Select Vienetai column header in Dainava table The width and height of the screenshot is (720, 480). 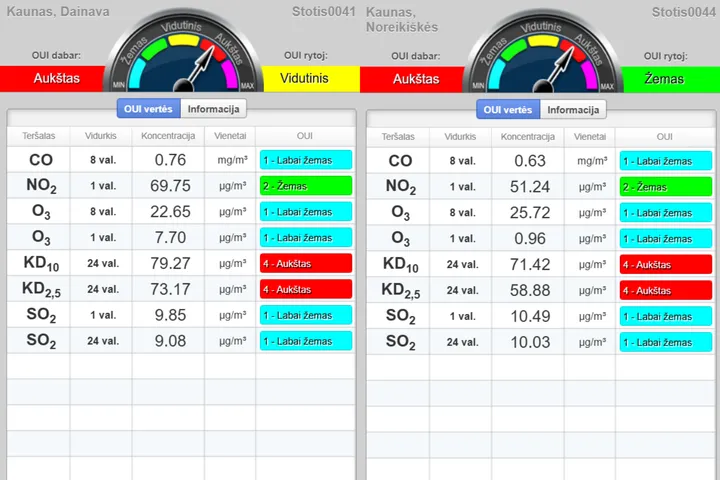230,136
